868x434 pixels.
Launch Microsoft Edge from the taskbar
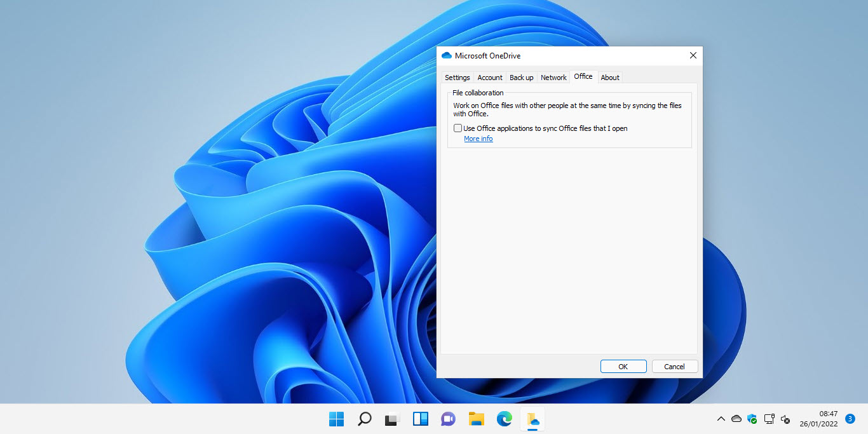[x=505, y=419]
